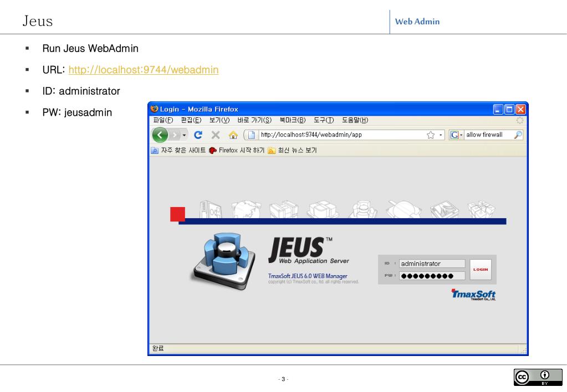Open the 편집(E) menu
567x392 pixels.
tap(191, 120)
